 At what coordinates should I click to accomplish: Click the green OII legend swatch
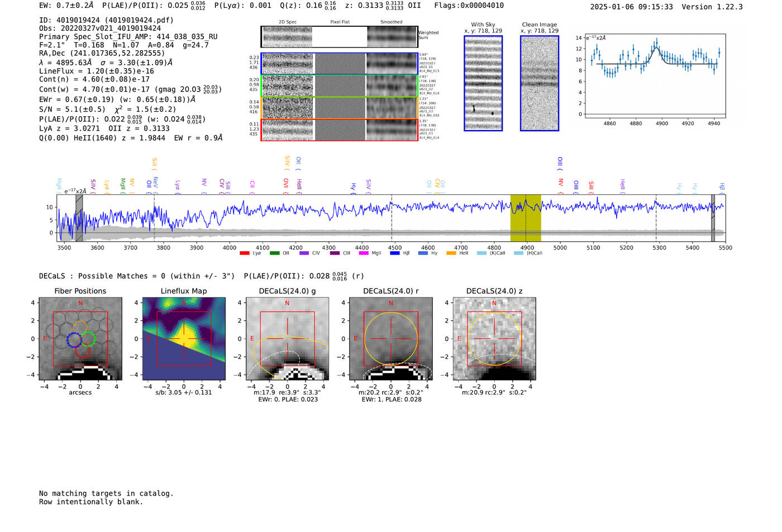coord(274,253)
